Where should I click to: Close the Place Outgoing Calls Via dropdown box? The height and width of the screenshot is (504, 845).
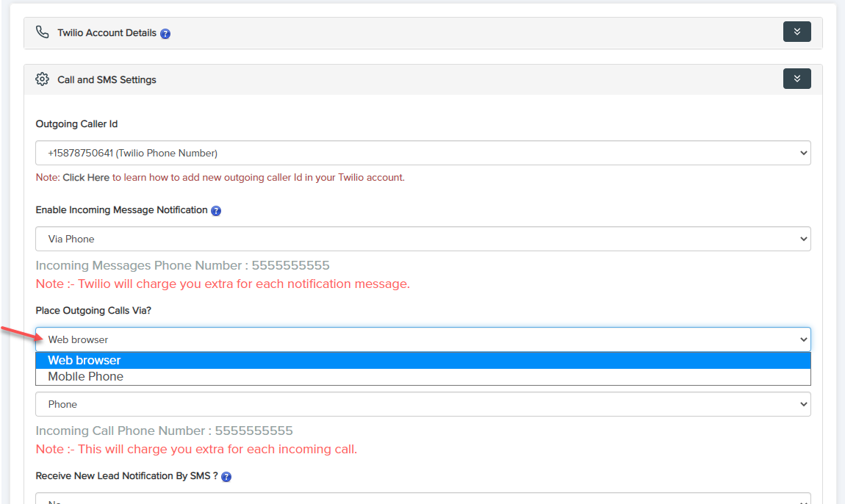pyautogui.click(x=422, y=339)
